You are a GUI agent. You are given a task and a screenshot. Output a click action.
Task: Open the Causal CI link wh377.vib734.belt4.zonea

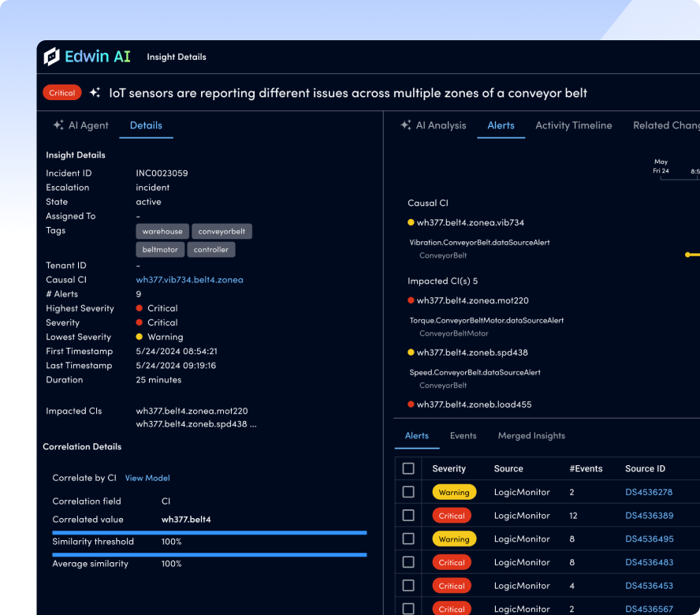click(189, 280)
